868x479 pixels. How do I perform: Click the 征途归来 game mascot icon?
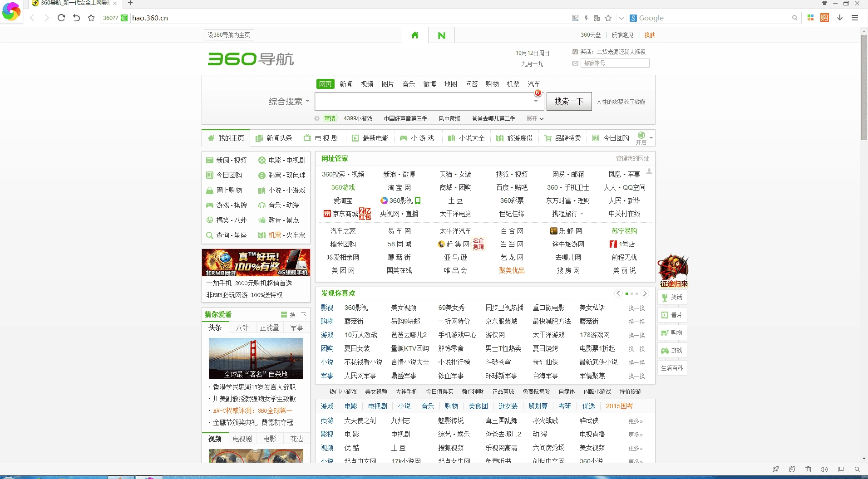coord(674,270)
